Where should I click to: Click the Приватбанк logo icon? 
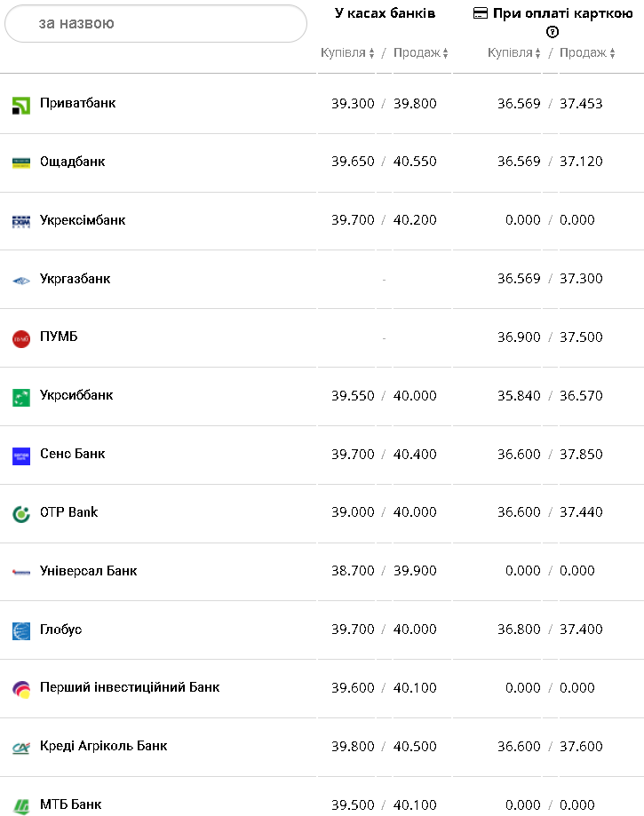[21, 106]
